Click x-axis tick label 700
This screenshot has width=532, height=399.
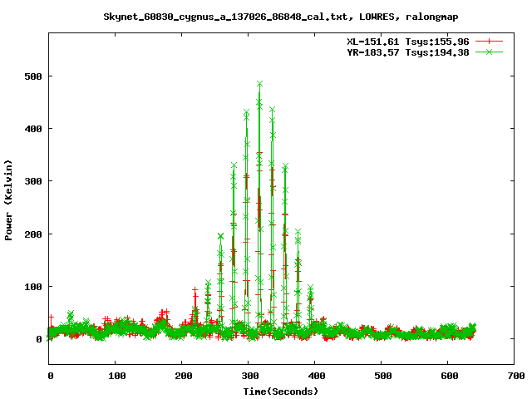click(515, 376)
